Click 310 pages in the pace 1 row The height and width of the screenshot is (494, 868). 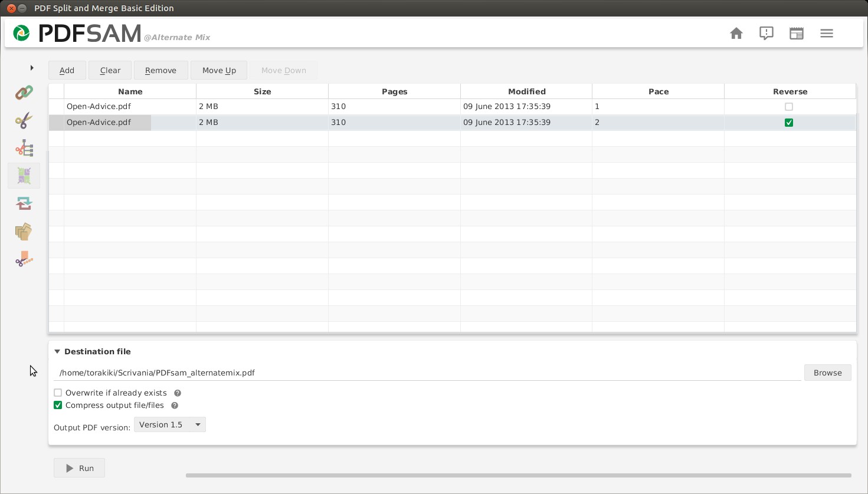pos(338,107)
